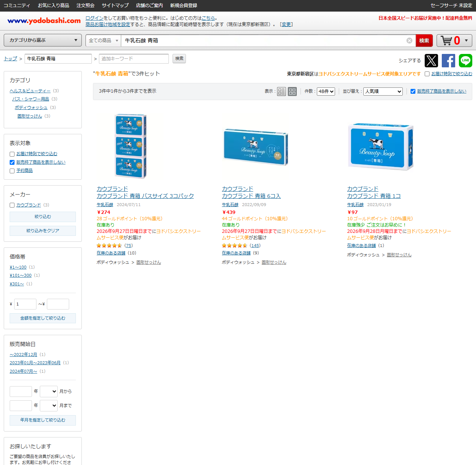Screen dimensions: 476x465
Task: Open the shopping cart icon
Action: (447, 40)
